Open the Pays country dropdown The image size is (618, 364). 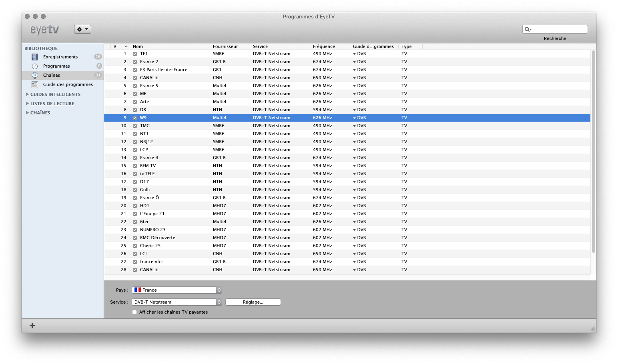click(177, 290)
